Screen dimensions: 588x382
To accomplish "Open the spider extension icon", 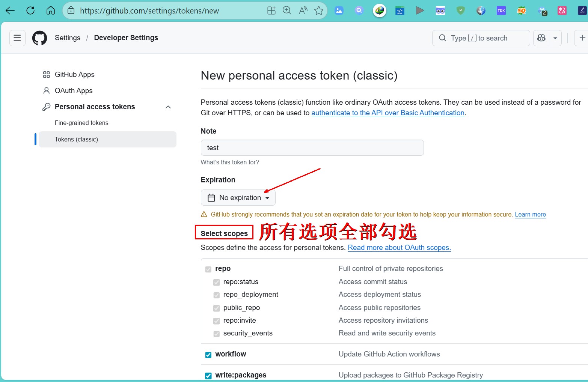I will 481,11.
